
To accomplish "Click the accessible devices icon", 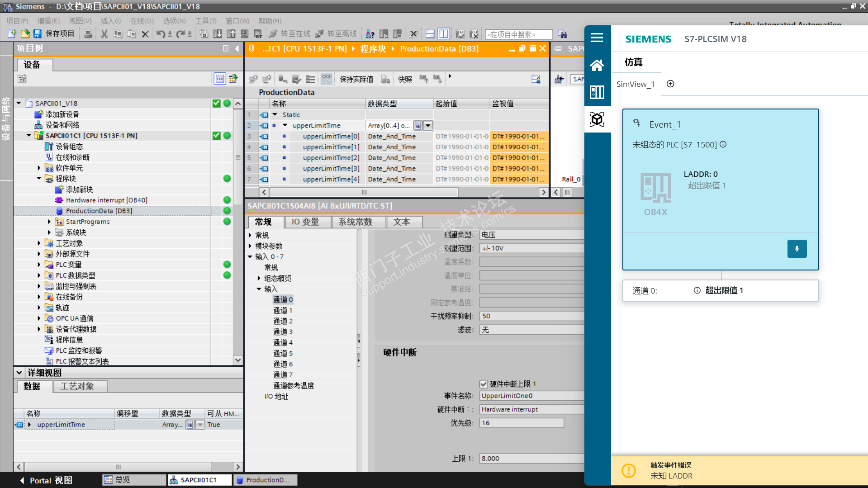I will [370, 34].
